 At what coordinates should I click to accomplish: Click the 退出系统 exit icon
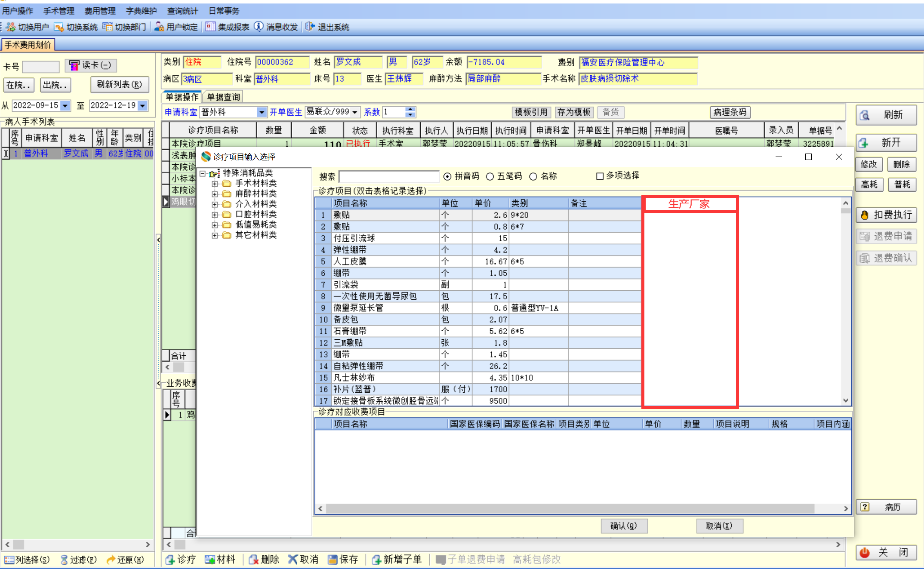coord(310,27)
